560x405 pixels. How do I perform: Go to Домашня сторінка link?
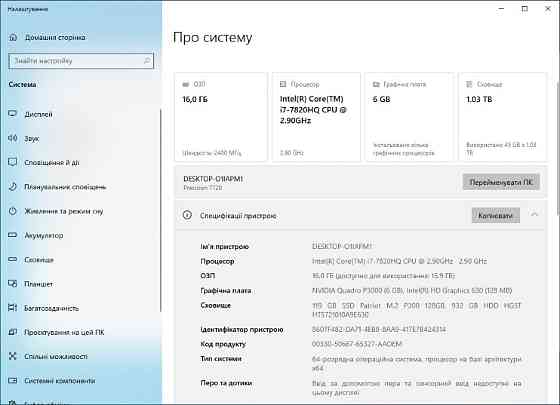tap(55, 37)
